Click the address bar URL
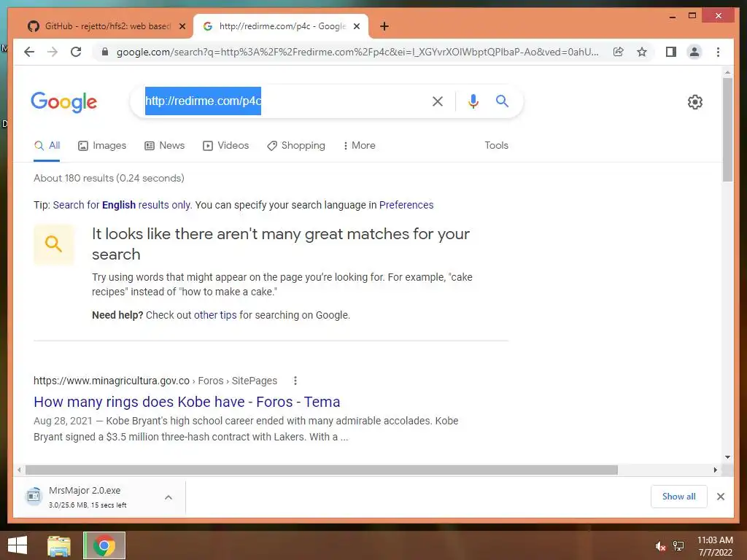The image size is (747, 560). [x=357, y=52]
